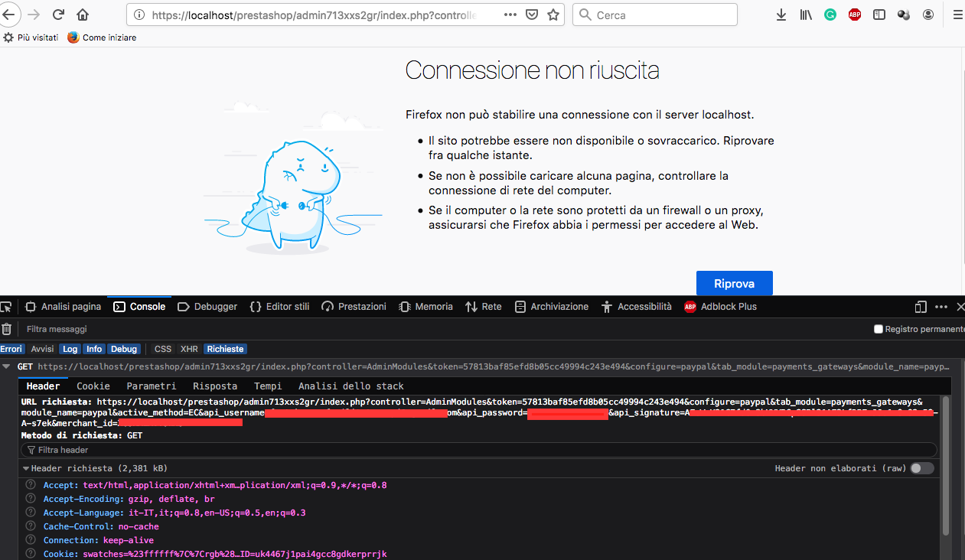Open the Più visitati bookmarks item

pyautogui.click(x=31, y=37)
